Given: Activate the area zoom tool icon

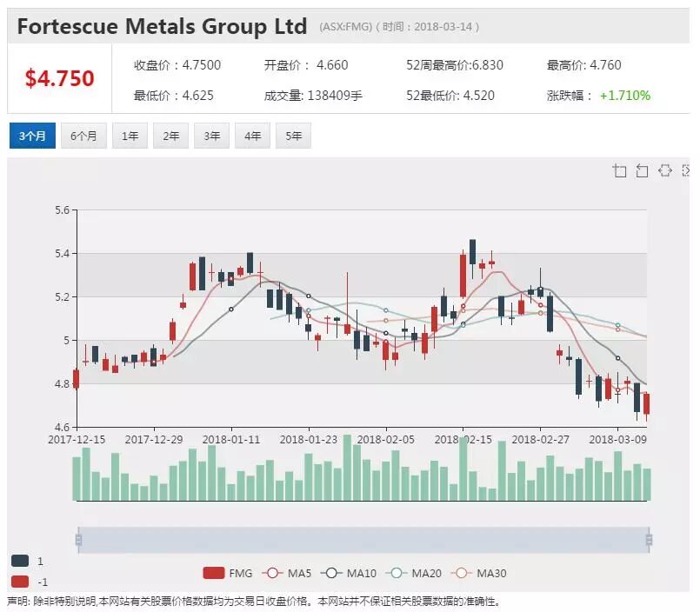Looking at the screenshot, I should [x=619, y=170].
